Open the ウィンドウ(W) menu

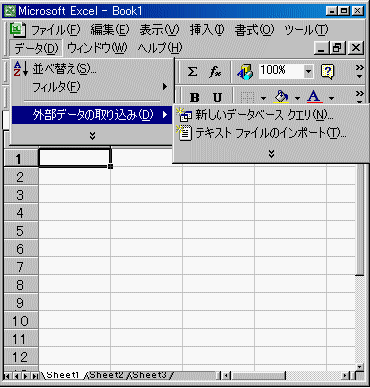pos(97,48)
